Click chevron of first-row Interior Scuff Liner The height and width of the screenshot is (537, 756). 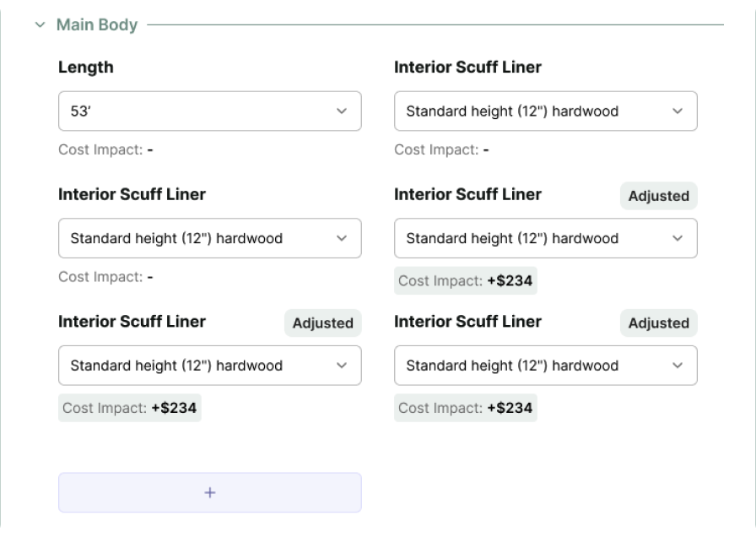click(x=678, y=111)
